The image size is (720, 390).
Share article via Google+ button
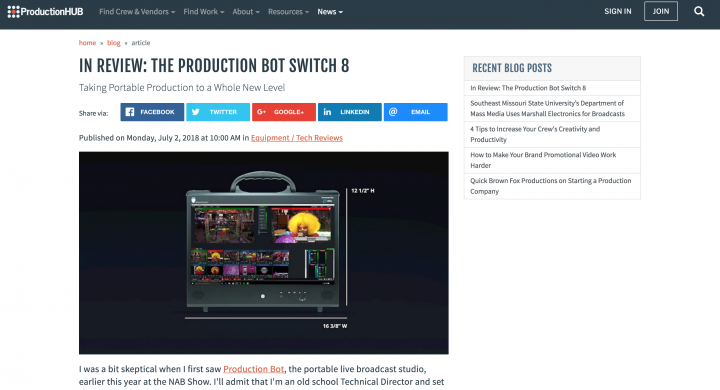click(284, 112)
